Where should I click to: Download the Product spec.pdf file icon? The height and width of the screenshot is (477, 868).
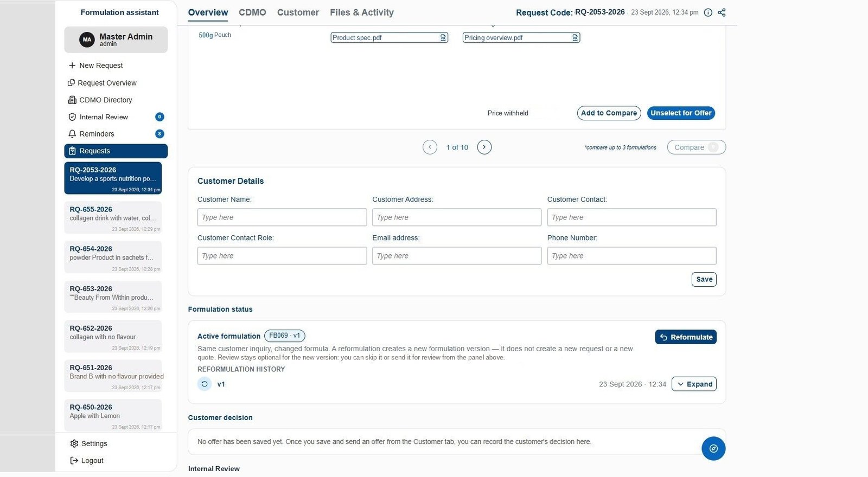443,37
